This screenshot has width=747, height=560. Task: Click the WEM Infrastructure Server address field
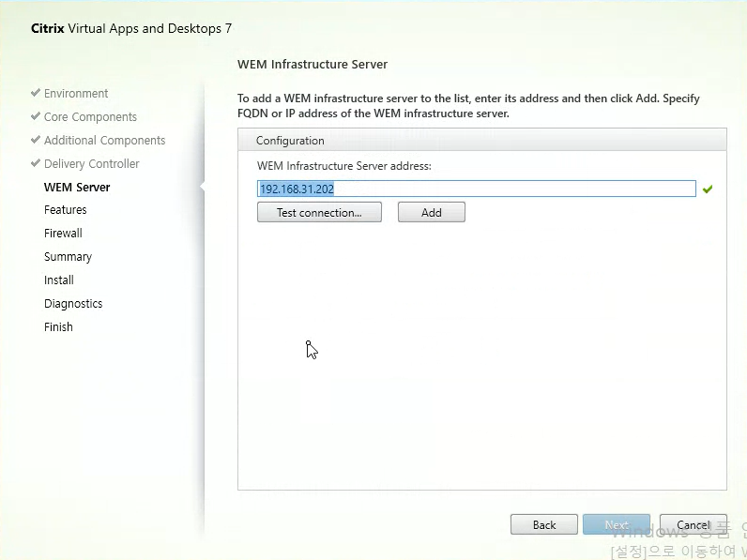point(477,189)
